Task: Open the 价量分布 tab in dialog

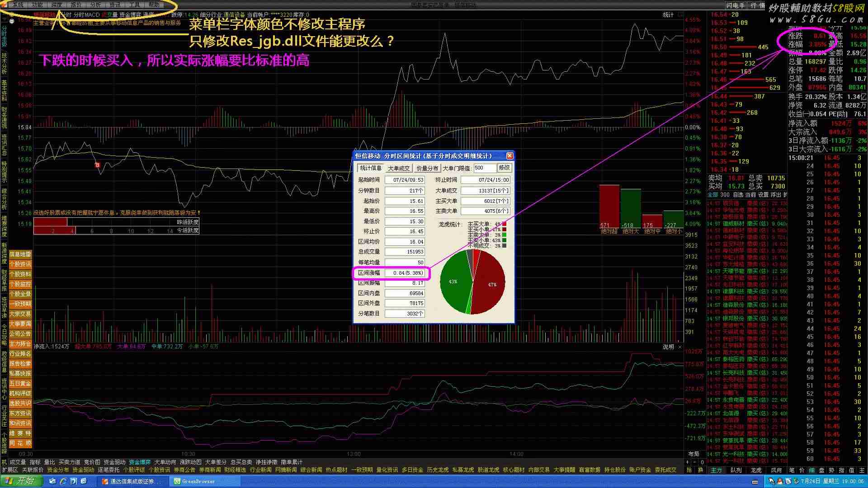Action: coord(427,168)
